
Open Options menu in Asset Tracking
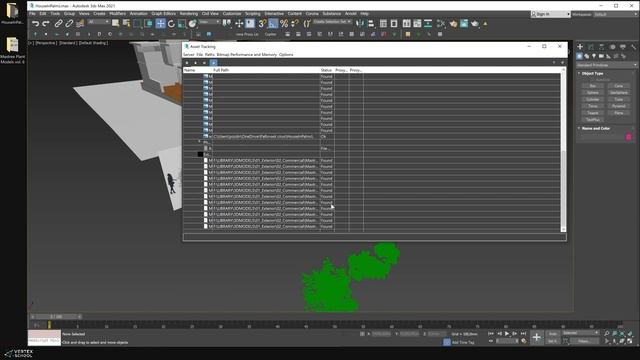286,54
